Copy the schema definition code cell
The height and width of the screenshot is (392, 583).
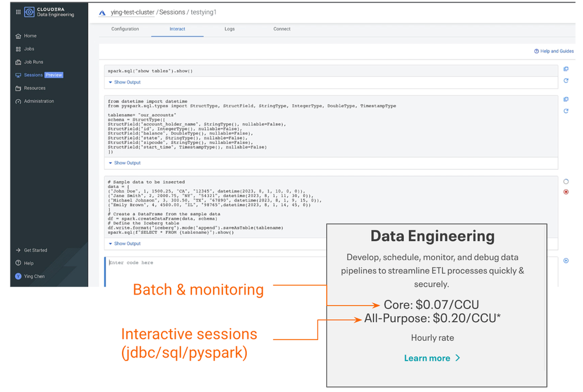565,100
